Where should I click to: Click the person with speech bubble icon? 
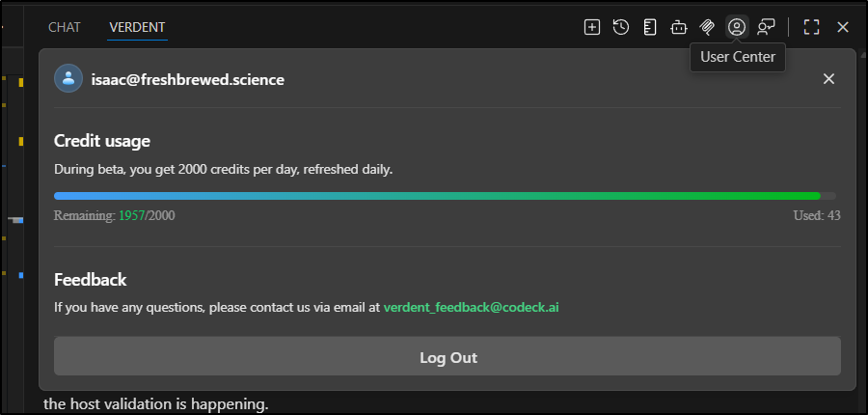click(x=767, y=27)
